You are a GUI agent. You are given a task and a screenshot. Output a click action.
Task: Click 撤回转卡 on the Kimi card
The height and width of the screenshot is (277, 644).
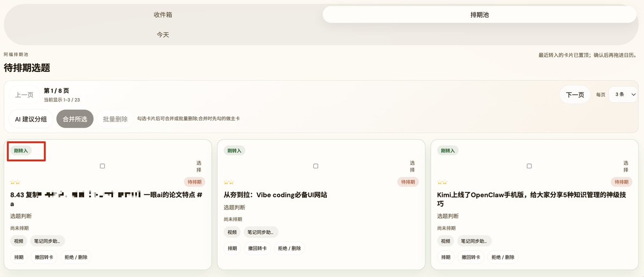click(471, 257)
